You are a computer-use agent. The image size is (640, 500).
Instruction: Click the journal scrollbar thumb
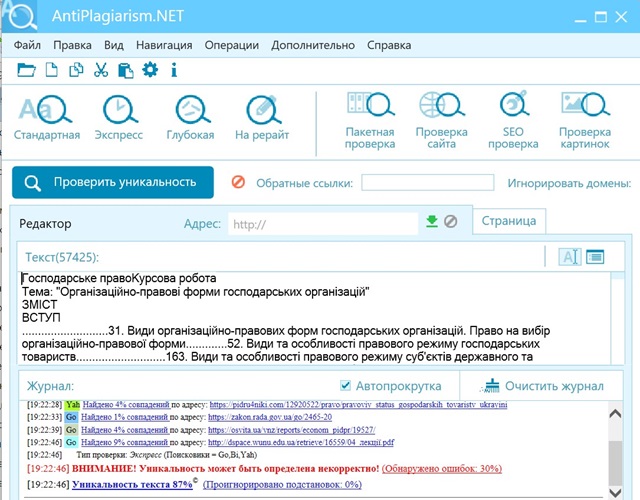click(615, 463)
